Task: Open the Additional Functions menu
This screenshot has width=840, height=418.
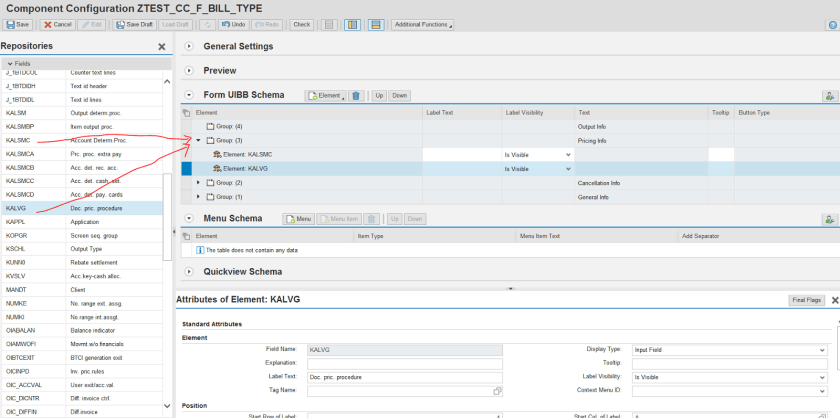Action: pyautogui.click(x=423, y=24)
